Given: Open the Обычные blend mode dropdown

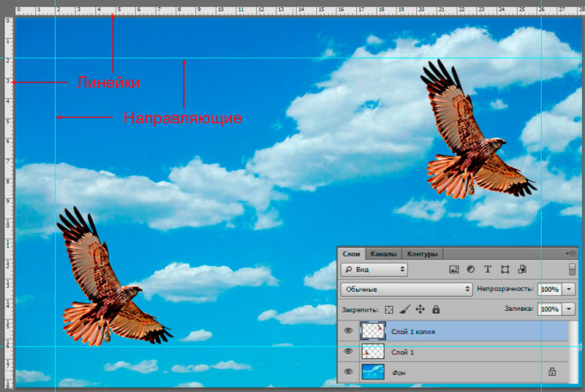Looking at the screenshot, I should click(407, 289).
